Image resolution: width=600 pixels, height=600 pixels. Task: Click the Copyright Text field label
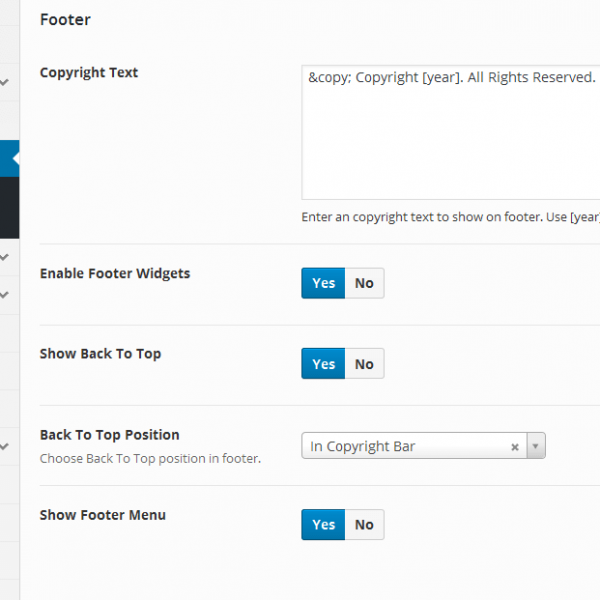pos(89,73)
